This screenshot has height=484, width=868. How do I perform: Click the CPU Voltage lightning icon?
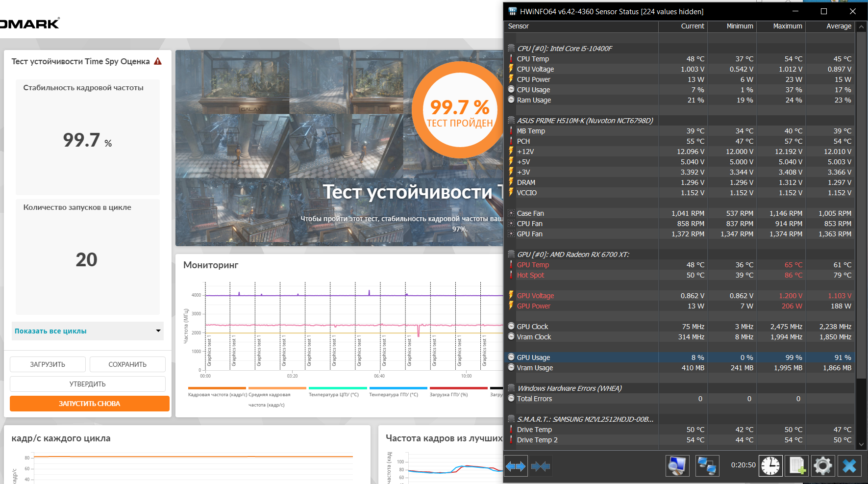(511, 69)
